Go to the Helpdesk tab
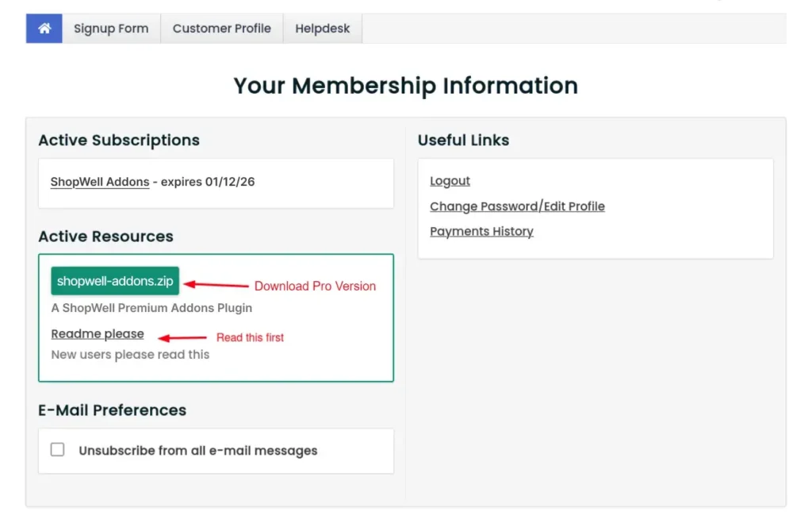 point(322,29)
